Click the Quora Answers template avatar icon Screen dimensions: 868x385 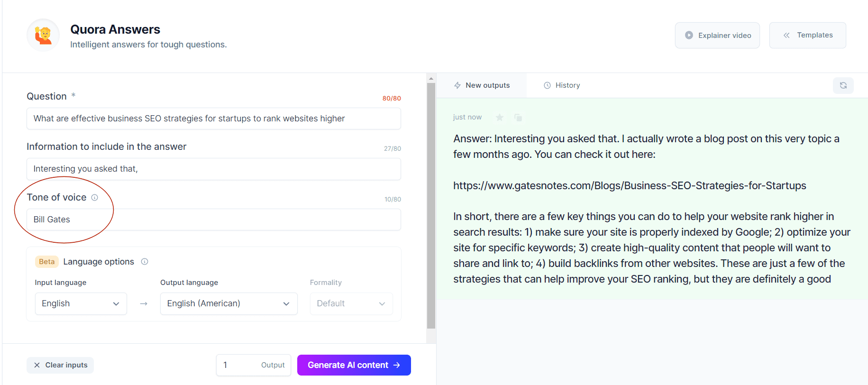[x=43, y=35]
